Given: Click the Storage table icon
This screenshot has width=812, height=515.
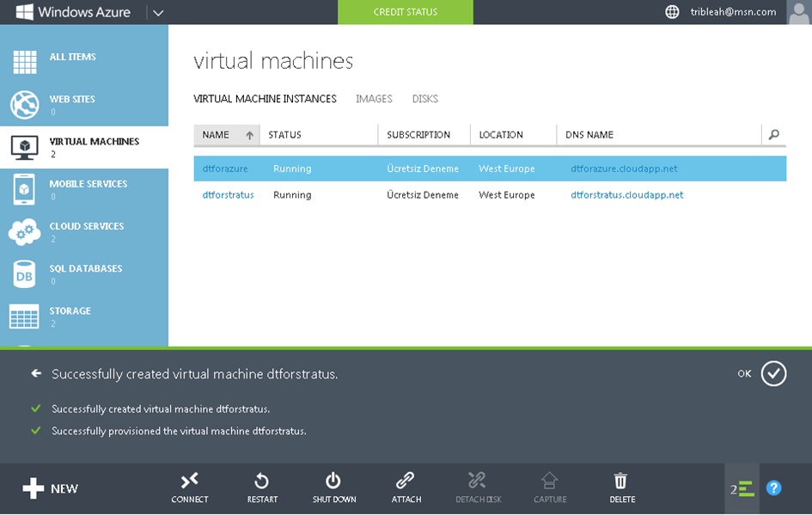Looking at the screenshot, I should (24, 316).
